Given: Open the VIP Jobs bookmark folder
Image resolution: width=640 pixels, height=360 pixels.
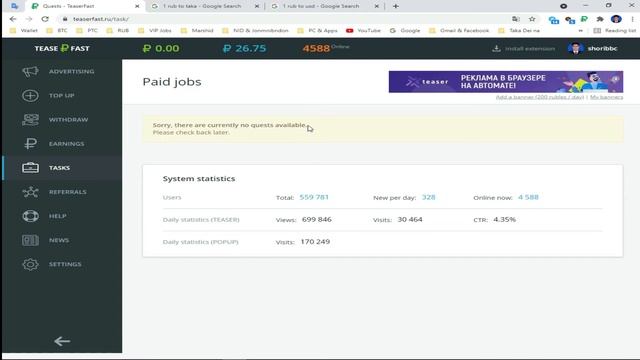Looking at the screenshot, I should 155,31.
